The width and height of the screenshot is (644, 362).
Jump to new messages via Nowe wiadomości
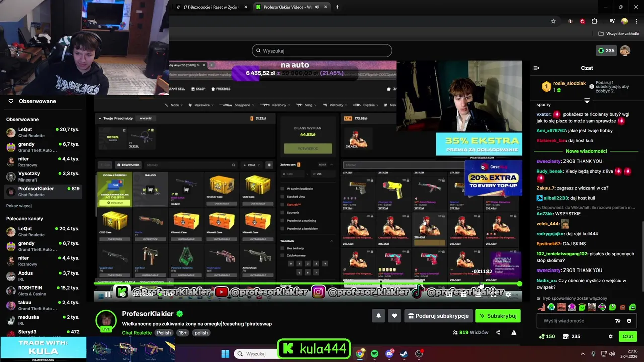pyautogui.click(x=586, y=151)
